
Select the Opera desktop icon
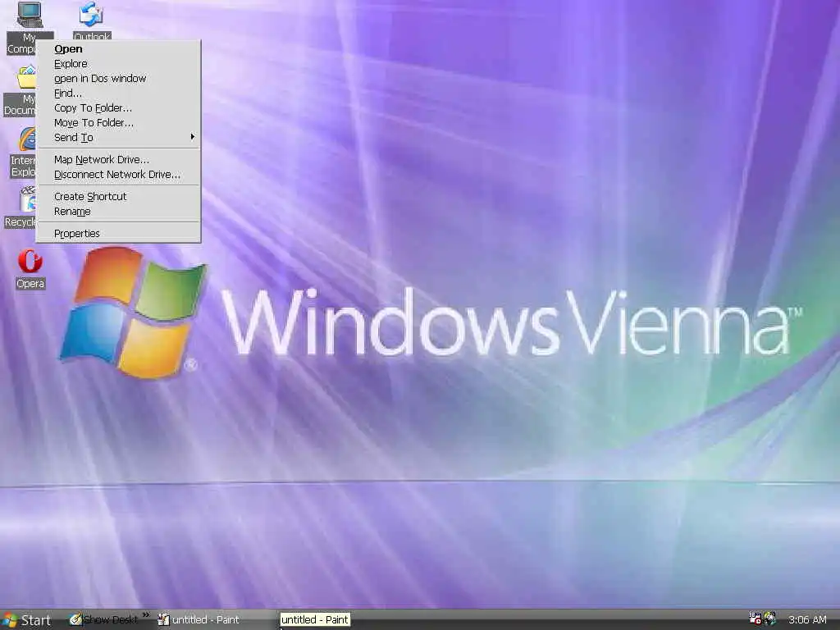tap(30, 269)
